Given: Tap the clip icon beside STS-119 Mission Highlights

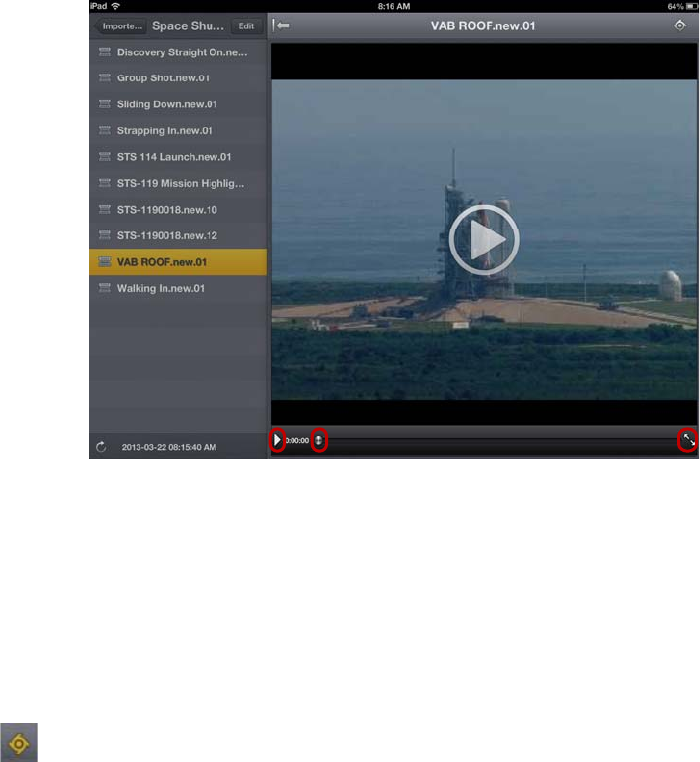Looking at the screenshot, I should [x=105, y=183].
